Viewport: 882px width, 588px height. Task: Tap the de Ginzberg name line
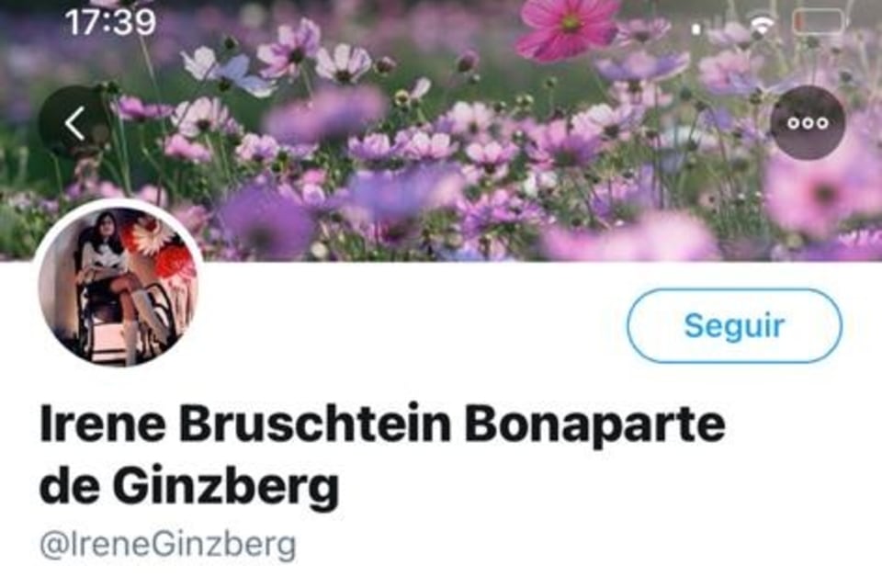[x=189, y=486]
